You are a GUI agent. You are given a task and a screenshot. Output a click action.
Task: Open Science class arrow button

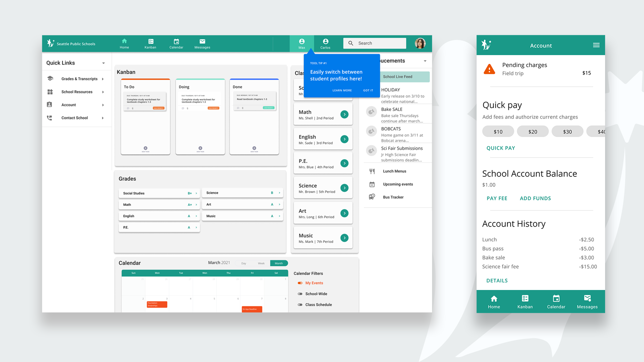pos(344,188)
